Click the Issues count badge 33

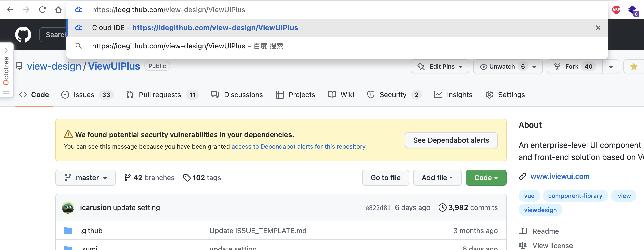click(x=106, y=95)
